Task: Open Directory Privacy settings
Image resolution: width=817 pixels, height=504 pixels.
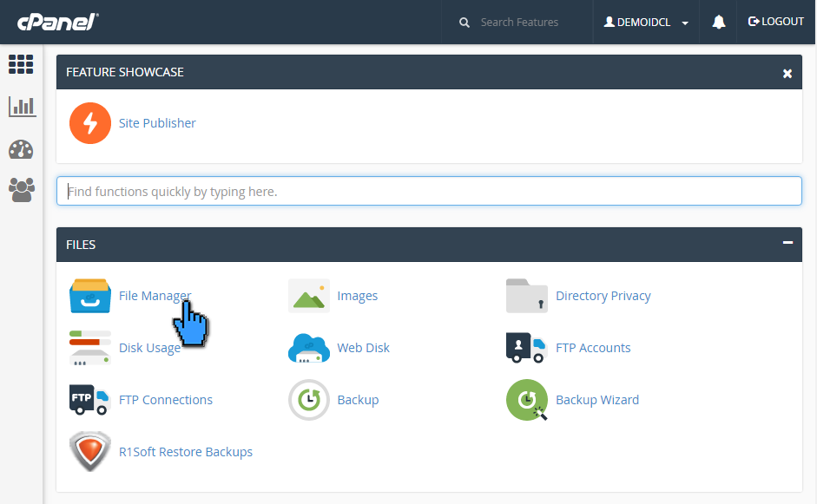Action: tap(526, 296)
